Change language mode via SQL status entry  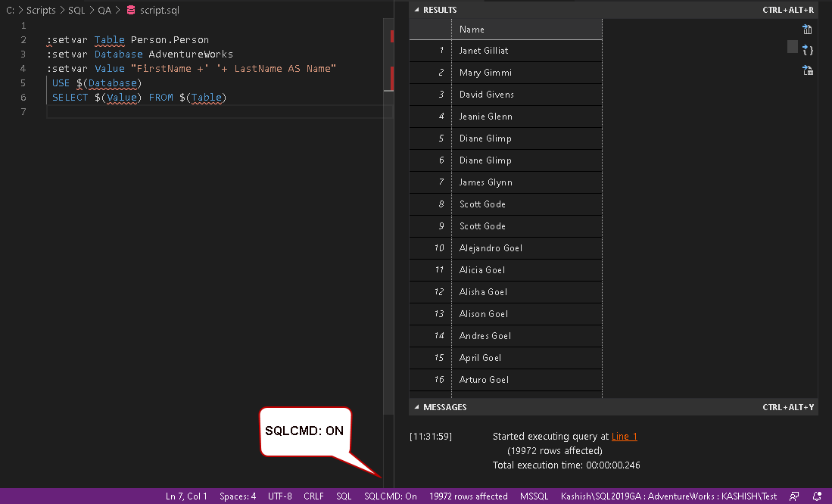(x=344, y=496)
